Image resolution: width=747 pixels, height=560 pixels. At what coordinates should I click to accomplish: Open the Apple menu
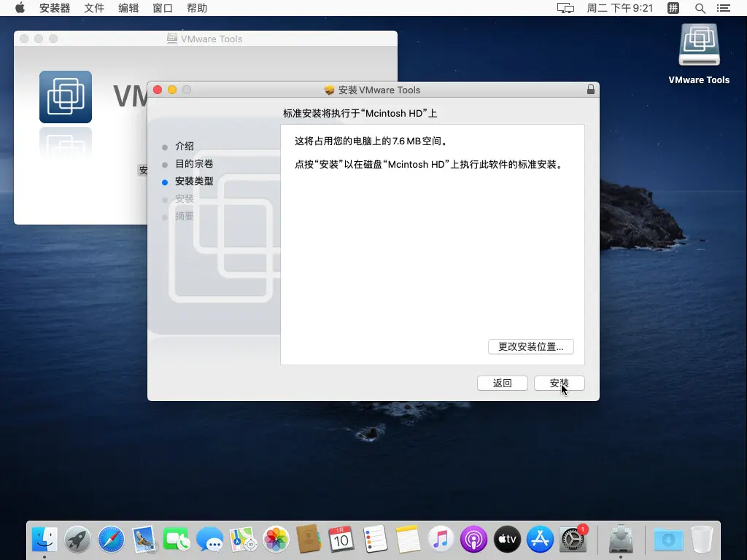[x=20, y=8]
